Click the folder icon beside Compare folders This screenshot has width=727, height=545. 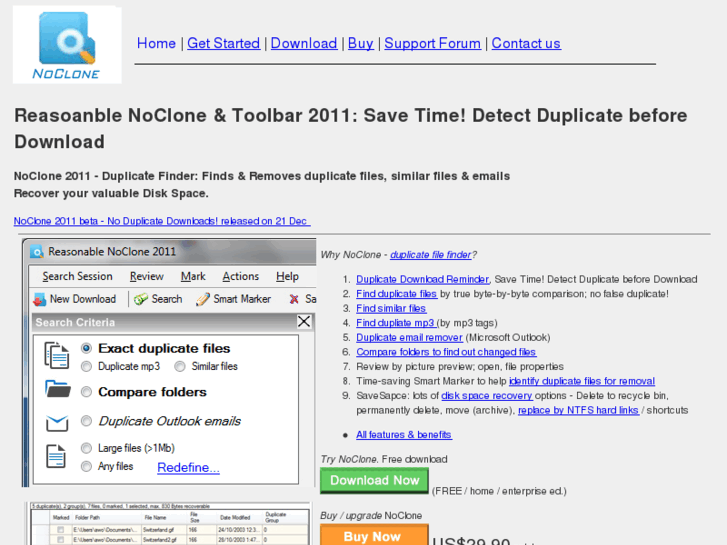(58, 389)
